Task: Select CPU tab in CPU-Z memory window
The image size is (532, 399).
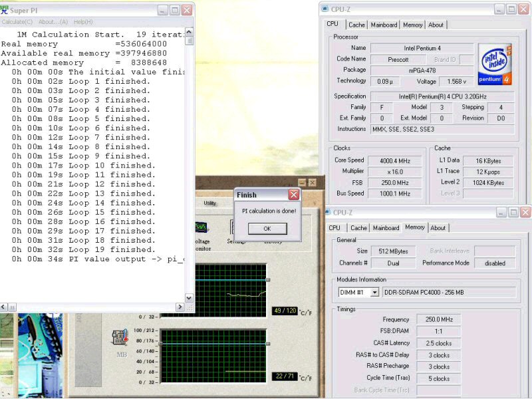Action: (334, 228)
